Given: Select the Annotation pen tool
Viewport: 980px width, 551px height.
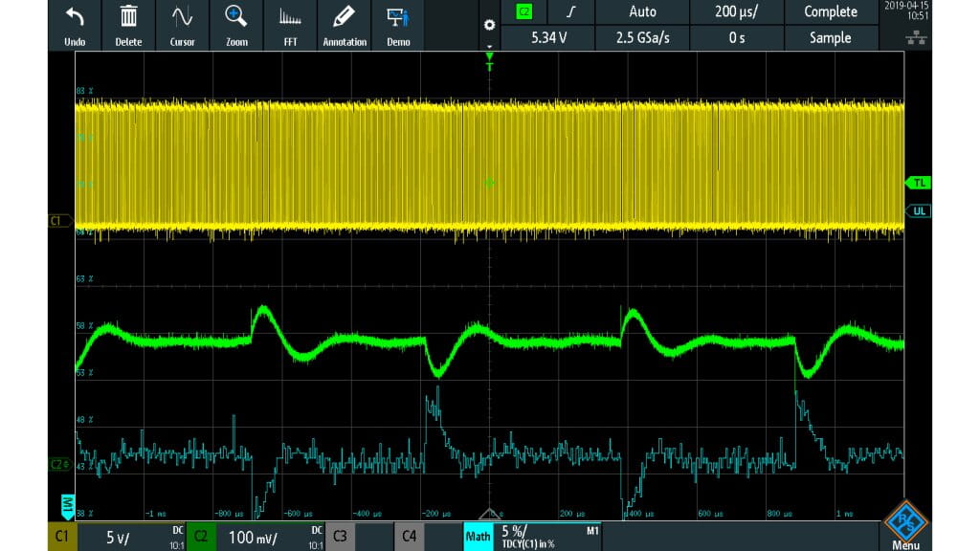Looking at the screenshot, I should click(x=344, y=24).
